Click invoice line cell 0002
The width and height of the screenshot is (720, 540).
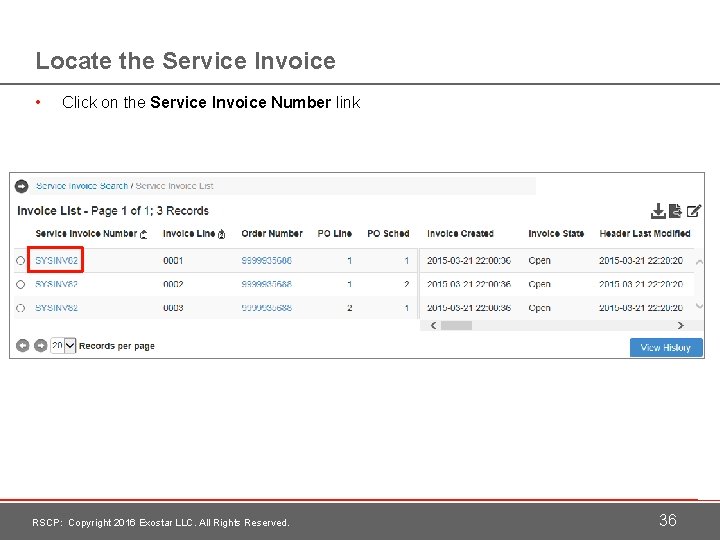pyautogui.click(x=173, y=284)
